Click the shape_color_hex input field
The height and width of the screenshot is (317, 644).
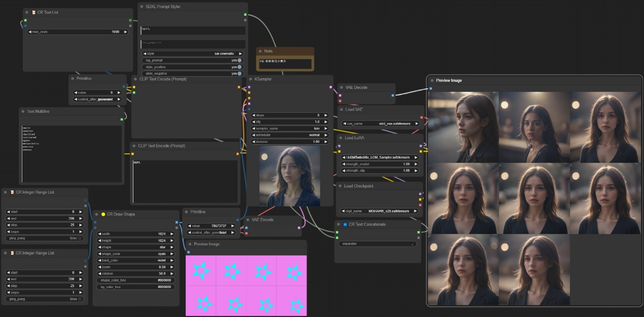(x=135, y=280)
